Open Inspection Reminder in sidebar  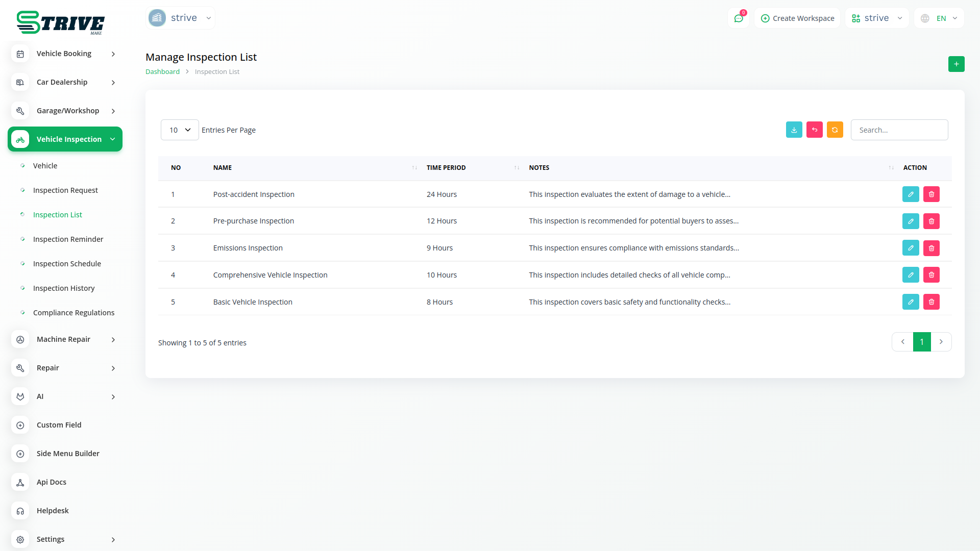68,239
